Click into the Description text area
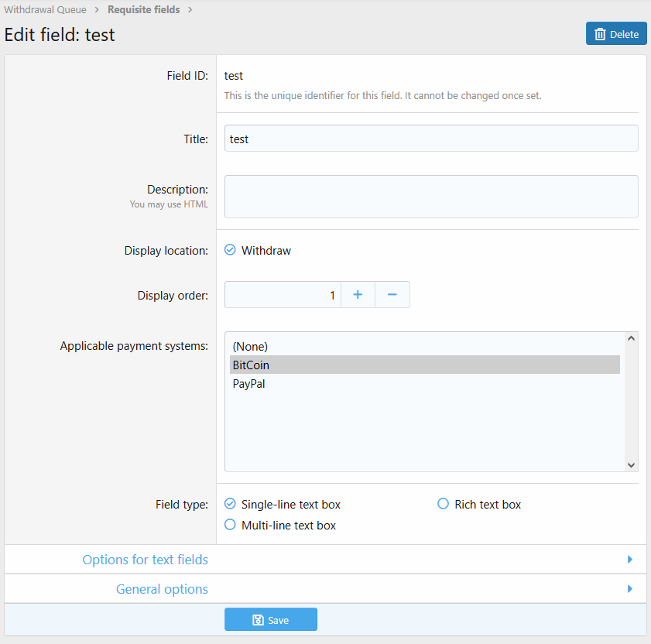This screenshot has height=644, width=651. tap(431, 197)
